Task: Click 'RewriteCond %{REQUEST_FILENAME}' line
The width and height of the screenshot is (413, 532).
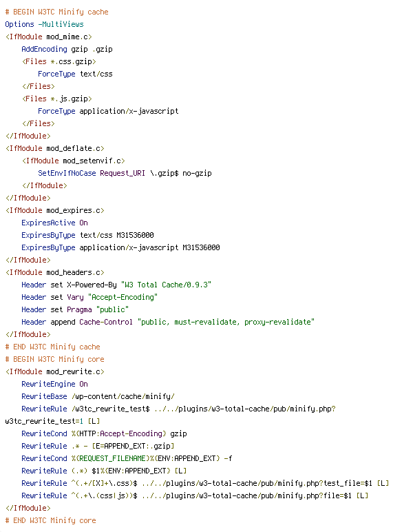Action: click(127, 459)
